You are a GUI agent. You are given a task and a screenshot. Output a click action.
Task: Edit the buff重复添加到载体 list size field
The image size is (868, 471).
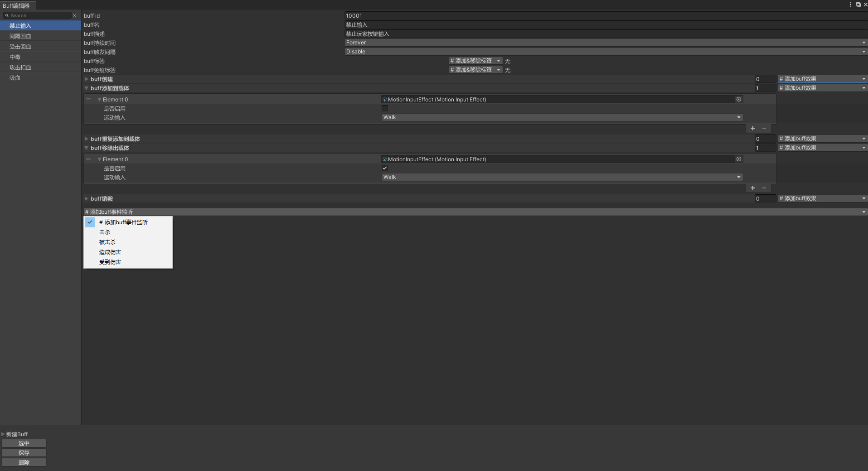[765, 139]
